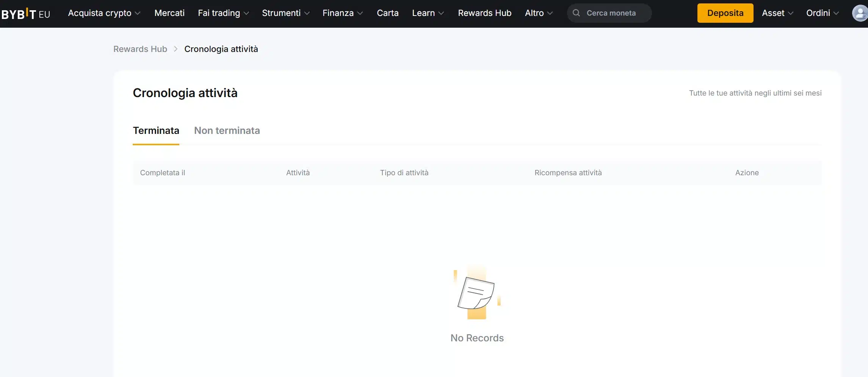Go back to Rewards Hub breadcrumb link
868x377 pixels.
click(x=140, y=49)
